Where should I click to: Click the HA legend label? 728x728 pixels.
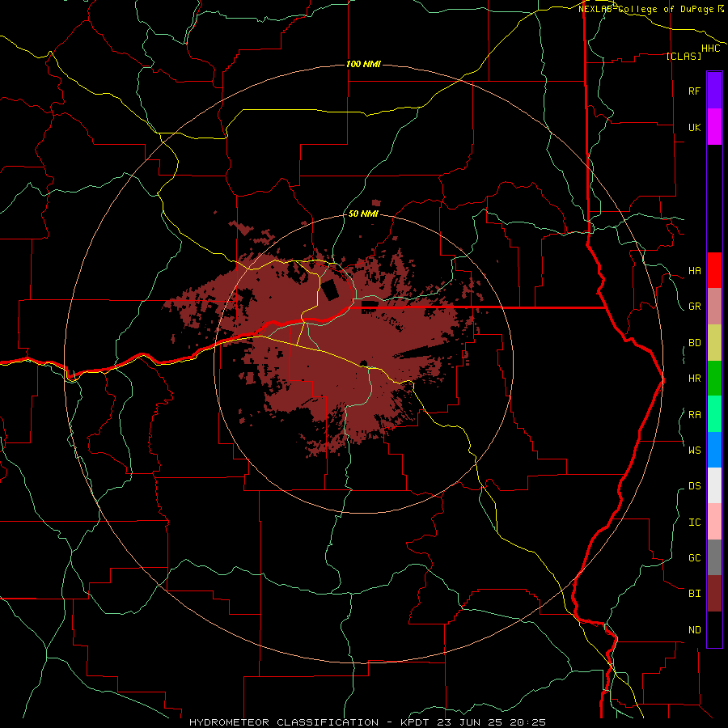pos(694,271)
